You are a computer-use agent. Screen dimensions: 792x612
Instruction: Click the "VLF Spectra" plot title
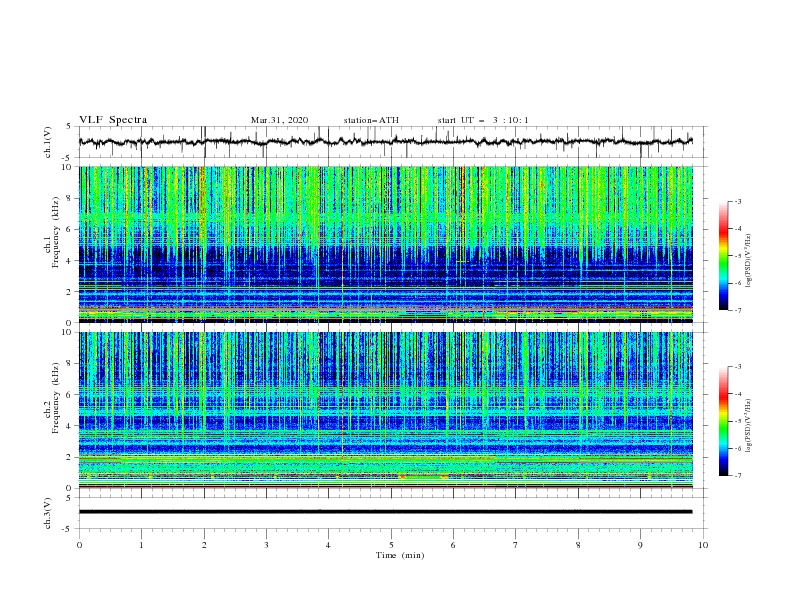point(113,120)
